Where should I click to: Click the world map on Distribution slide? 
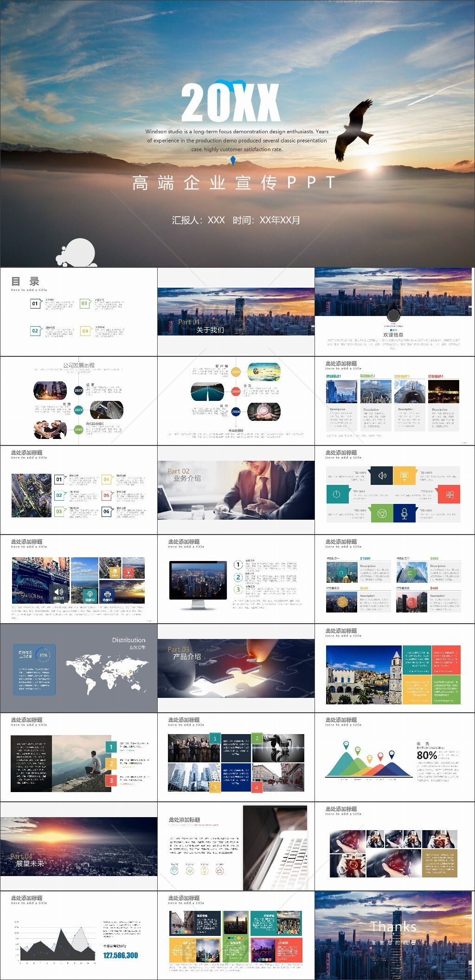coord(107,673)
